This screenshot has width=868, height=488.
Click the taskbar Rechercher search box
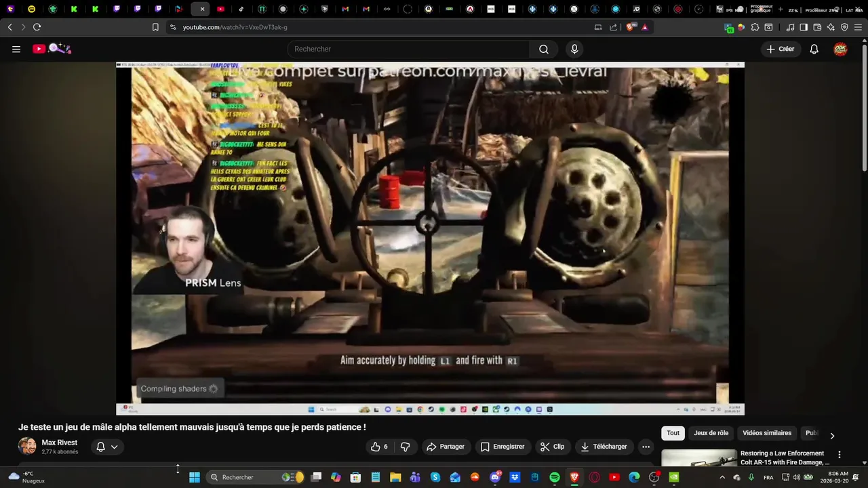(x=254, y=477)
